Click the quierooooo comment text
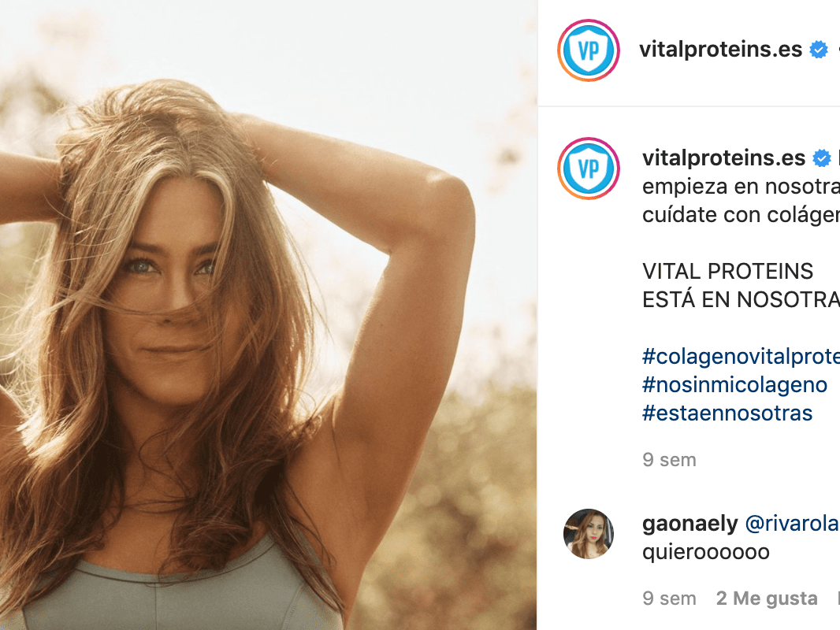 tap(706, 552)
